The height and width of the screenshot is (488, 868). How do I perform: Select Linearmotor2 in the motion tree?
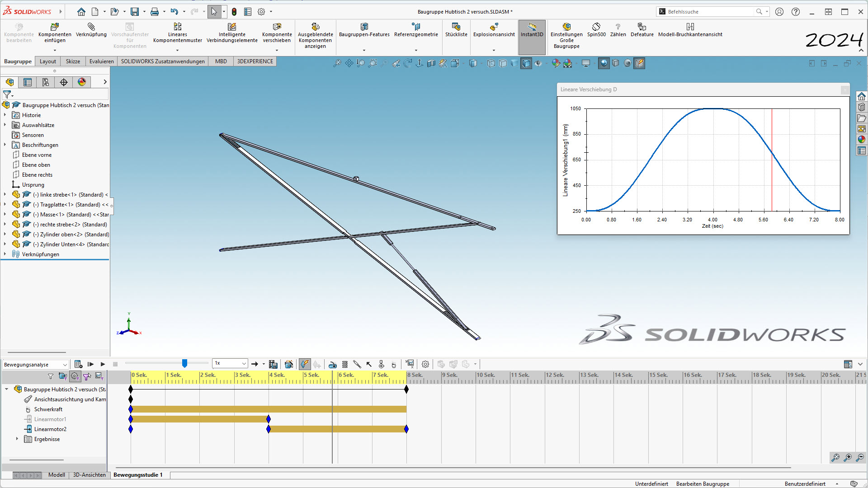coord(50,429)
